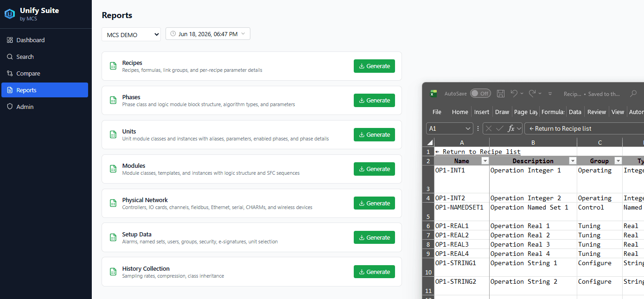Switch to the Page Layout tab
Viewport: 644px width, 299px height.
pyautogui.click(x=526, y=112)
